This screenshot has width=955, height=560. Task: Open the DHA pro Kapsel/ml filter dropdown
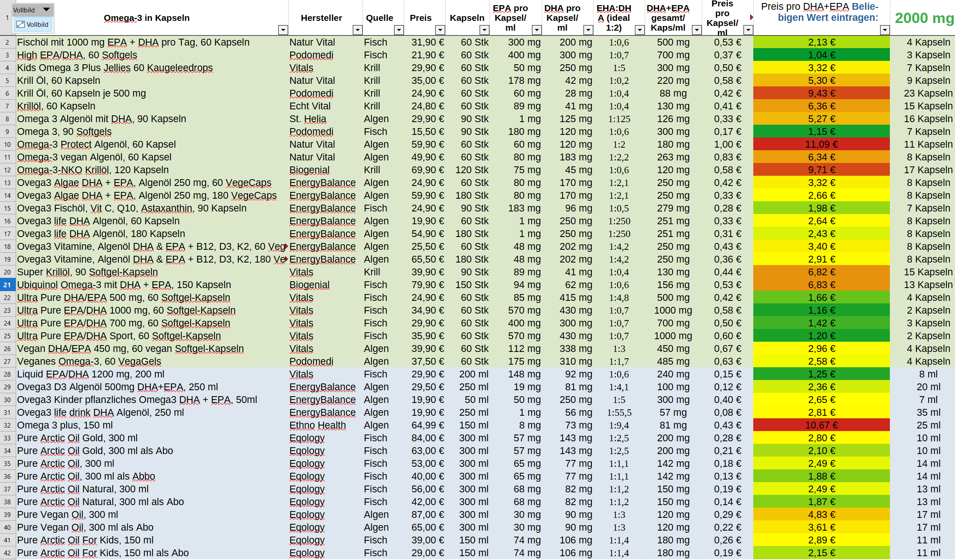click(x=588, y=30)
